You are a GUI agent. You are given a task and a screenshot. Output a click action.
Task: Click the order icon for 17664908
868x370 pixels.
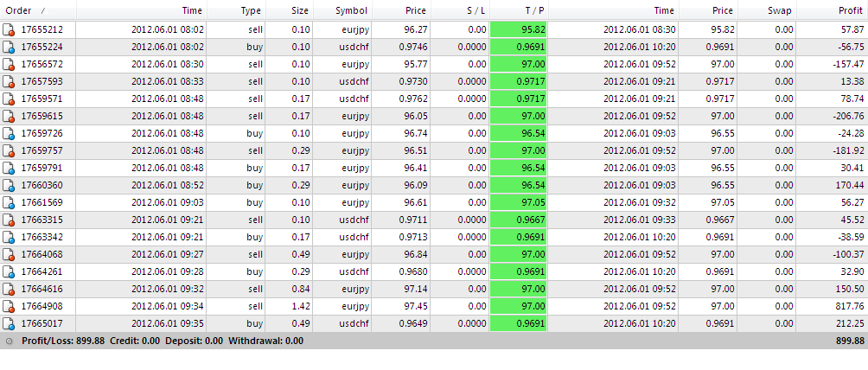(9, 306)
